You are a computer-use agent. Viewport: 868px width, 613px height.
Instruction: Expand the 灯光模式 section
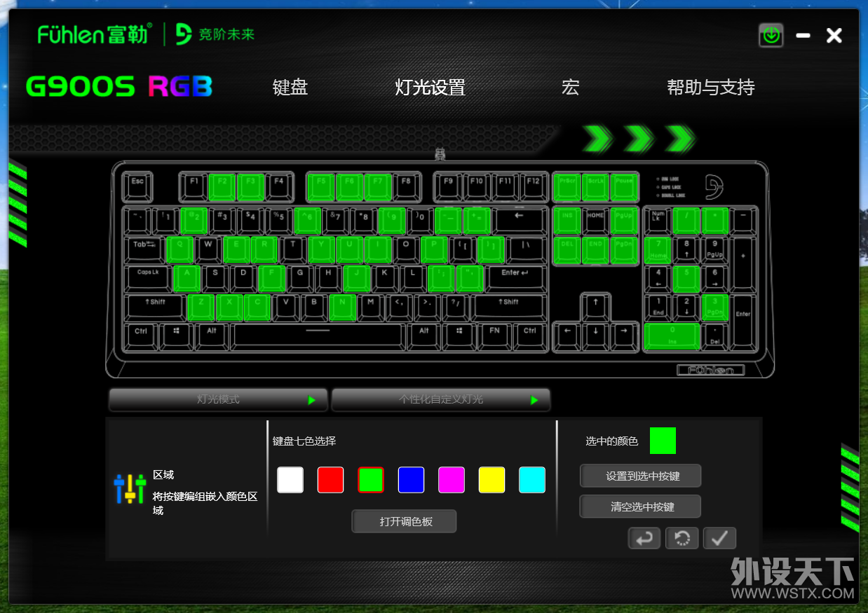pyautogui.click(x=218, y=399)
